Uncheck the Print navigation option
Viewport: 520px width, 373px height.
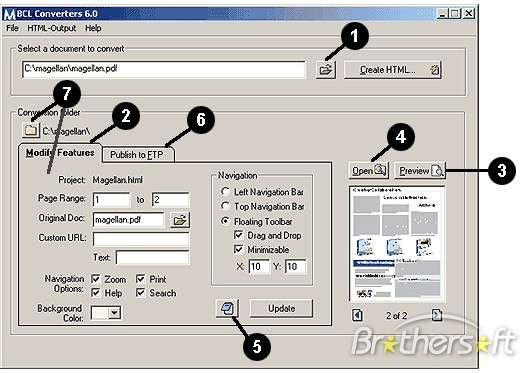pyautogui.click(x=140, y=279)
